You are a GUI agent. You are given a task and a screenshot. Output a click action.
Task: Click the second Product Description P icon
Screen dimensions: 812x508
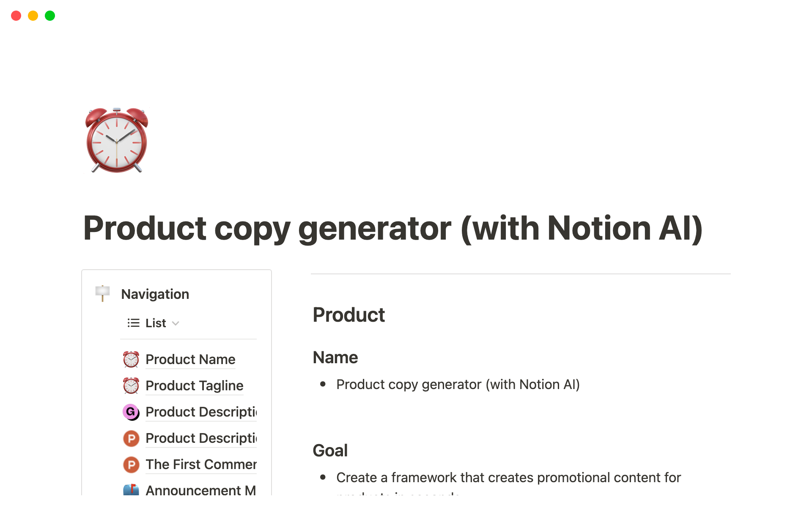(x=130, y=438)
